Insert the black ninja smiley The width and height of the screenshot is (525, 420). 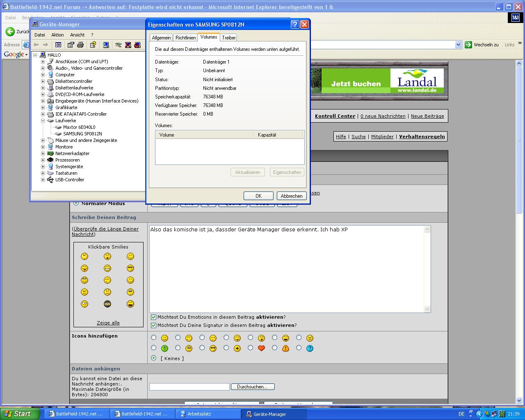click(x=107, y=304)
